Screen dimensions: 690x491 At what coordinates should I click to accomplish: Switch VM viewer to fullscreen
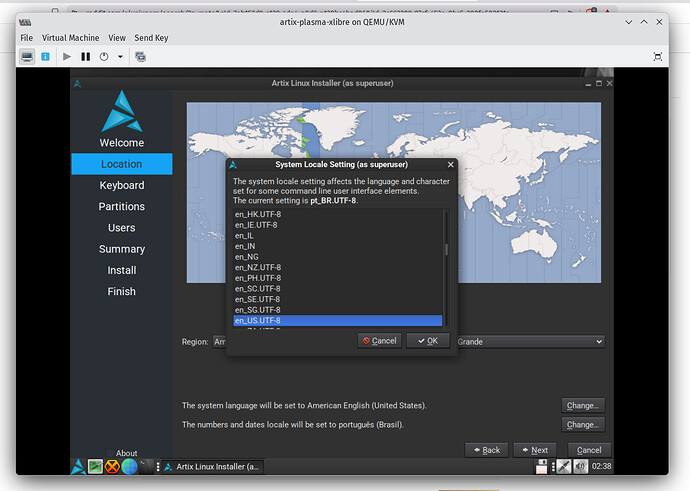(x=657, y=57)
